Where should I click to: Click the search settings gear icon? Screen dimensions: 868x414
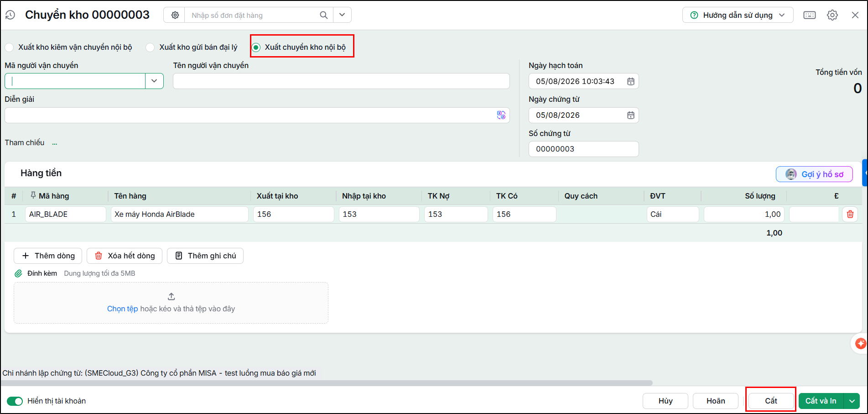(x=175, y=15)
